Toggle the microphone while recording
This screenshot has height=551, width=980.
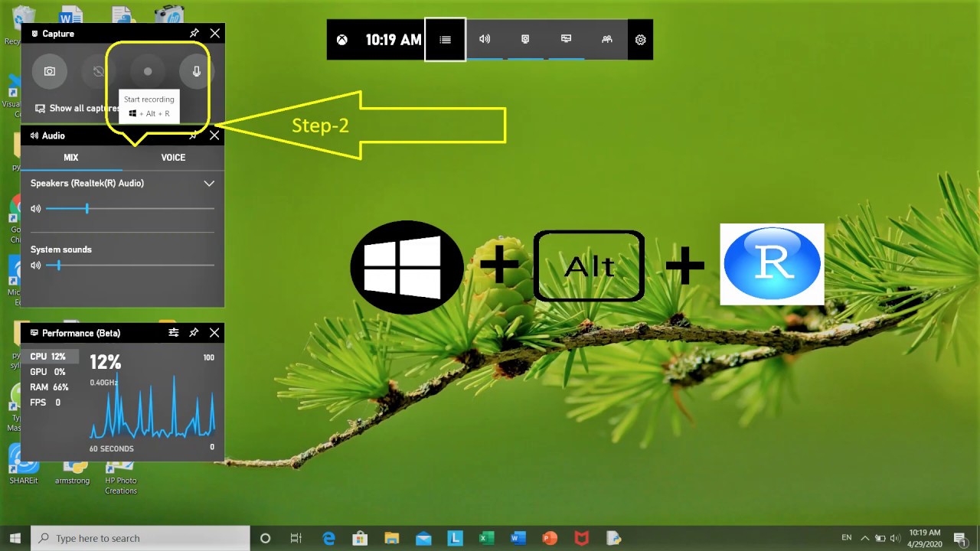196,71
